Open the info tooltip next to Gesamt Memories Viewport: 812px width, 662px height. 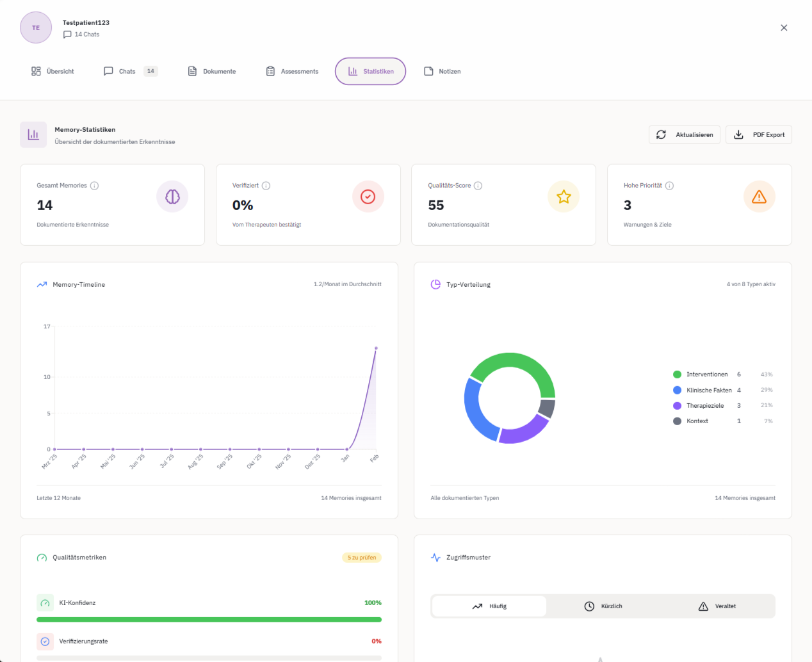click(x=94, y=185)
